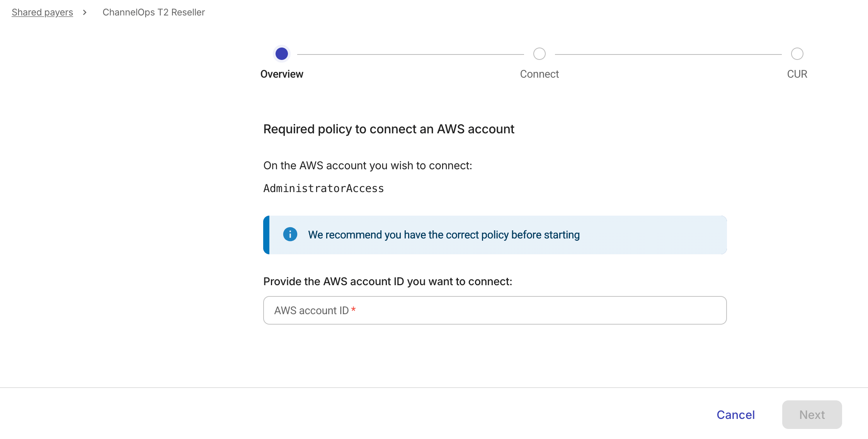Select the Overview step circle
Viewport: 868px width, 439px height.
(x=282, y=54)
